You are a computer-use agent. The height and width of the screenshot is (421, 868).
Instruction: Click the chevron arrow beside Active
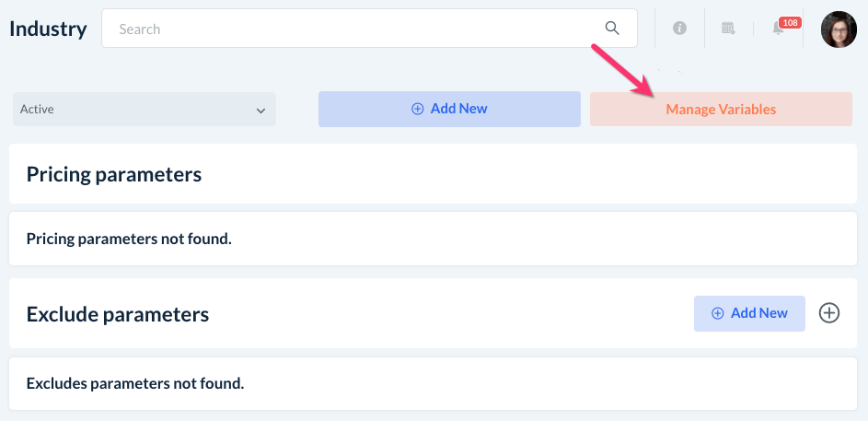pos(260,110)
